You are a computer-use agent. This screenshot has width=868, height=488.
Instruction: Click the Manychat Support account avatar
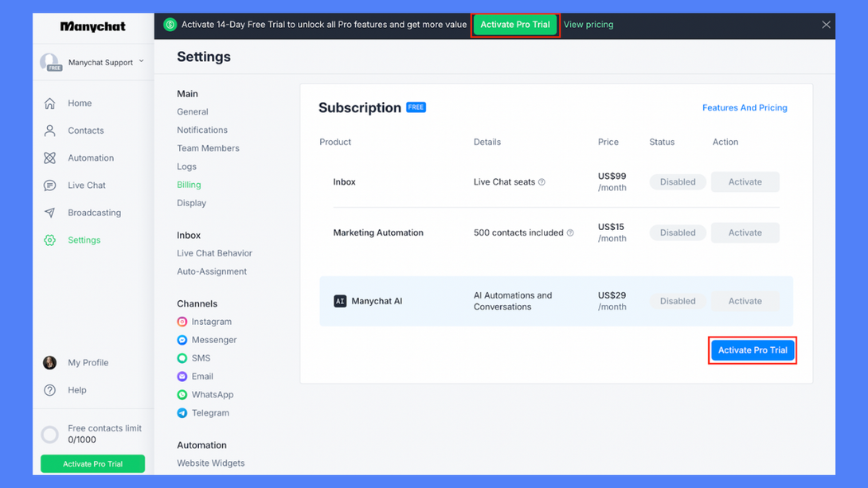click(50, 62)
